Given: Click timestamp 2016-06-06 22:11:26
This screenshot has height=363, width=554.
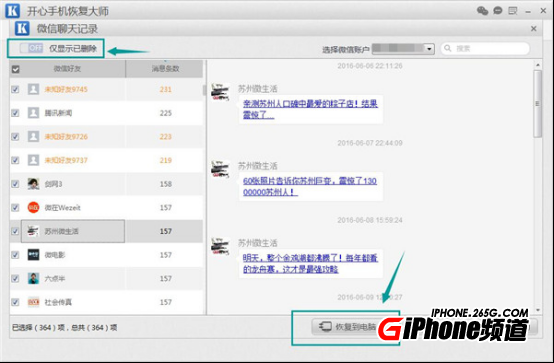Looking at the screenshot, I should click(x=370, y=66).
